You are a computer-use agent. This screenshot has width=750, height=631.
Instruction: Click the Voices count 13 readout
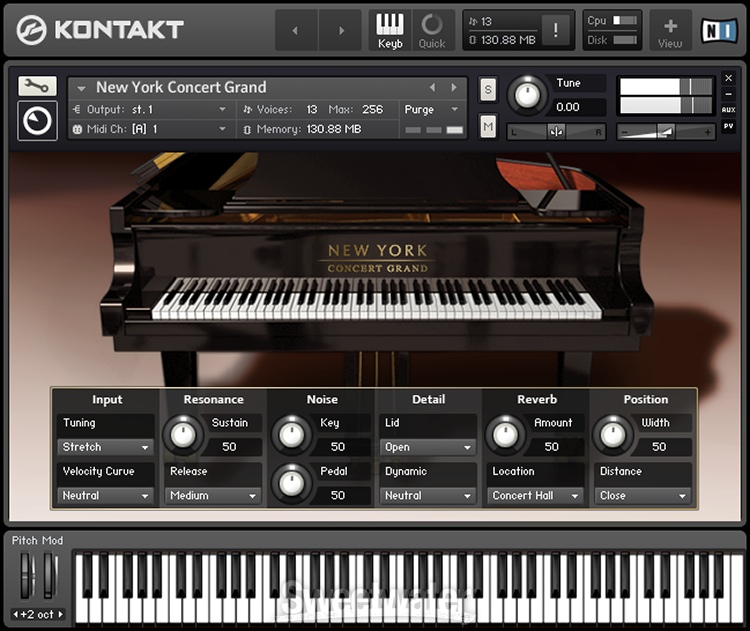point(312,110)
